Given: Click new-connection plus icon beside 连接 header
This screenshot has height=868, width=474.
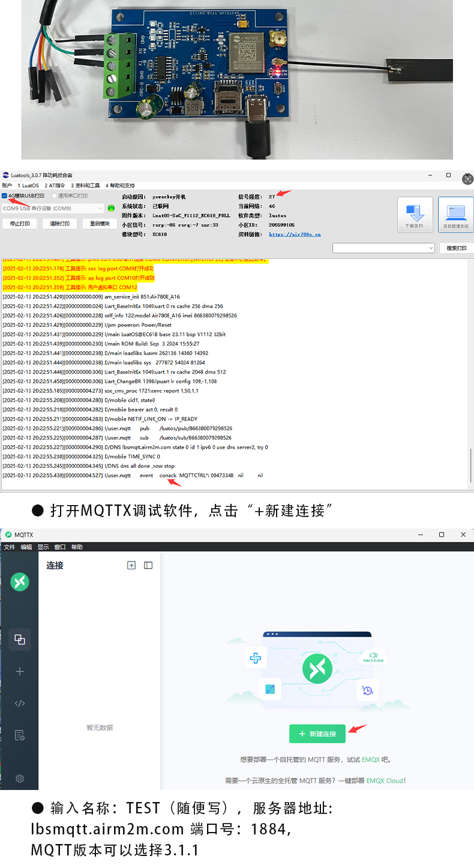Looking at the screenshot, I should click(x=131, y=565).
